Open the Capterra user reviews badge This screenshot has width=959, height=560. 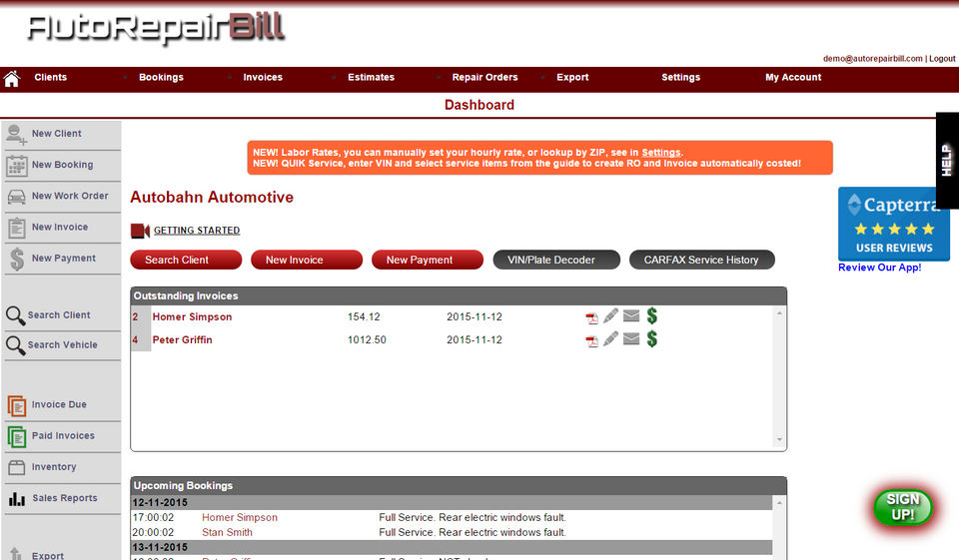click(x=893, y=224)
